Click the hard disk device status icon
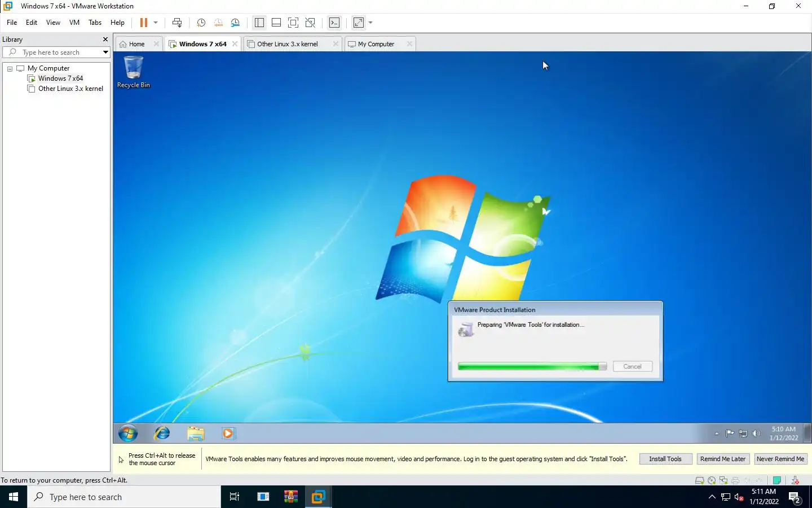This screenshot has height=508, width=812. pos(699,480)
